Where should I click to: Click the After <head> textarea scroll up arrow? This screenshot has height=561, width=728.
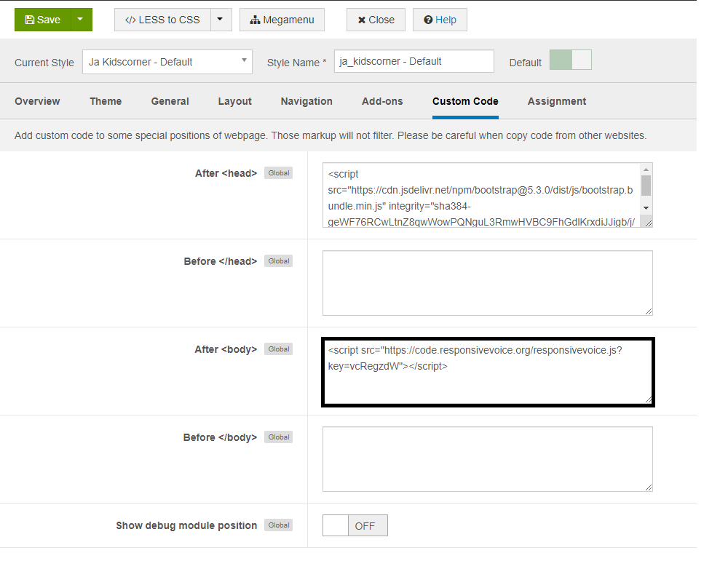click(646, 170)
